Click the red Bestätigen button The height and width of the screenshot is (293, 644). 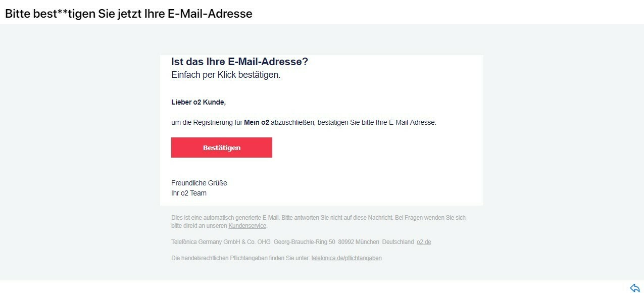[222, 148]
